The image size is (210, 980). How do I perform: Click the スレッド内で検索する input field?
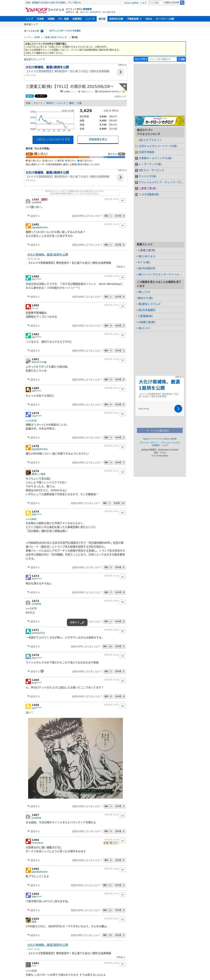tap(162, 59)
